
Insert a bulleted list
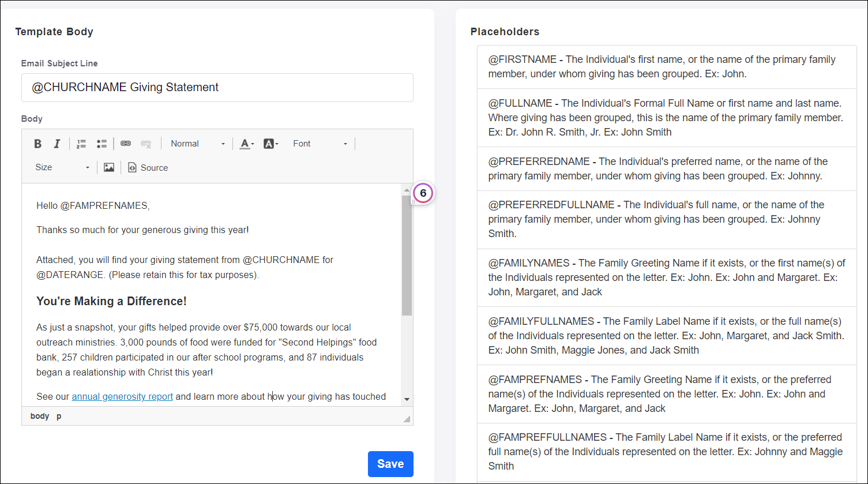tap(102, 143)
